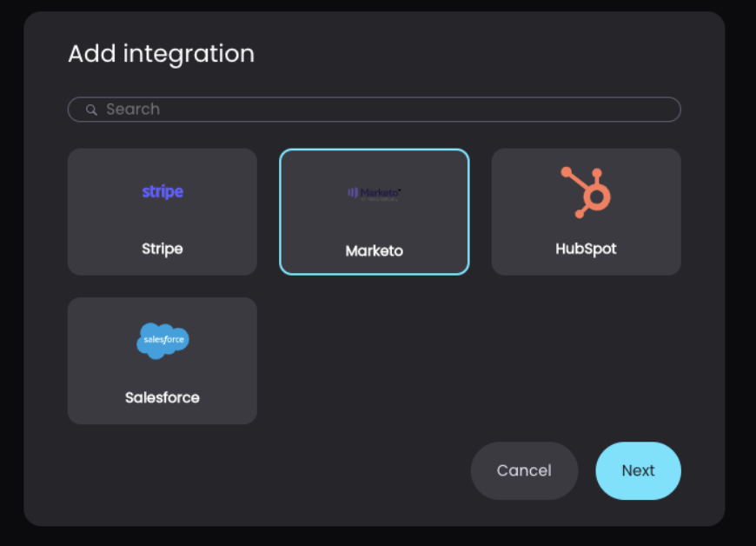
Task: Click the "Marketo" card label text
Action: point(375,250)
